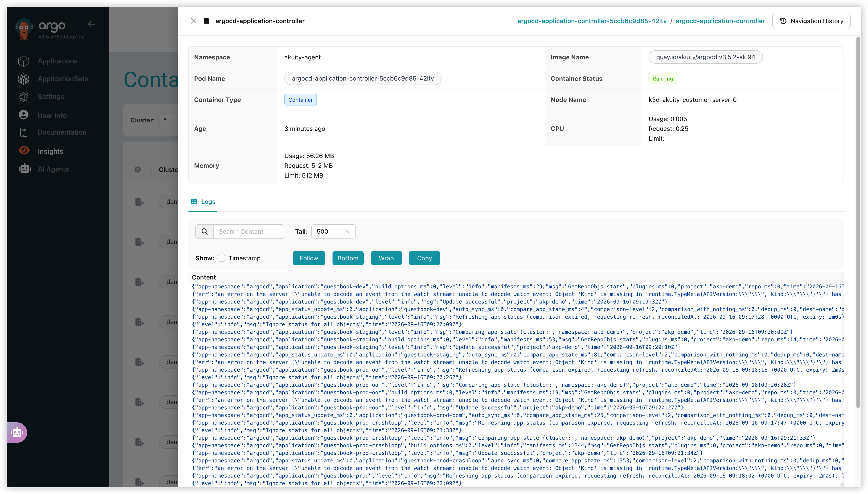868x494 pixels.
Task: Click the container icon beside the panel title
Action: point(206,21)
